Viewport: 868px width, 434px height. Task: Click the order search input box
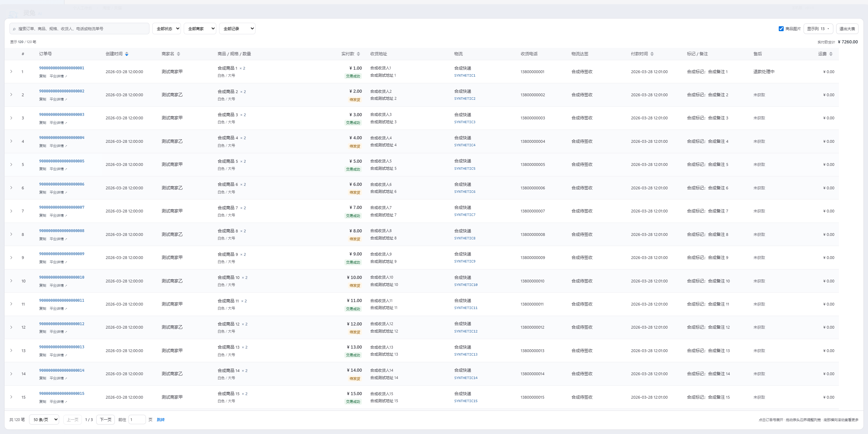tap(79, 29)
